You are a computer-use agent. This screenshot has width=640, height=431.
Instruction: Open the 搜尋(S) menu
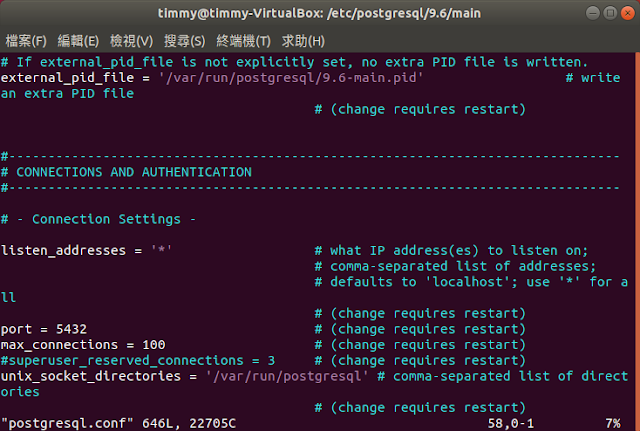[x=184, y=41]
